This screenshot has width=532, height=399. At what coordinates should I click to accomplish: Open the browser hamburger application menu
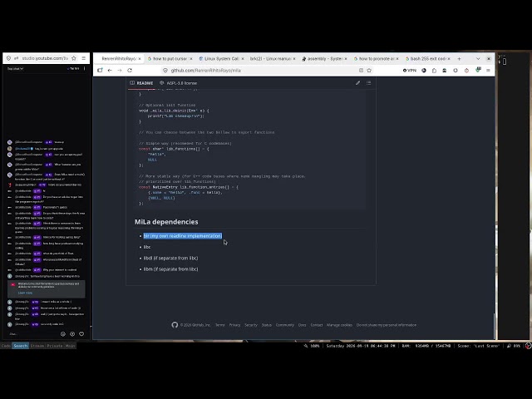pos(488,70)
